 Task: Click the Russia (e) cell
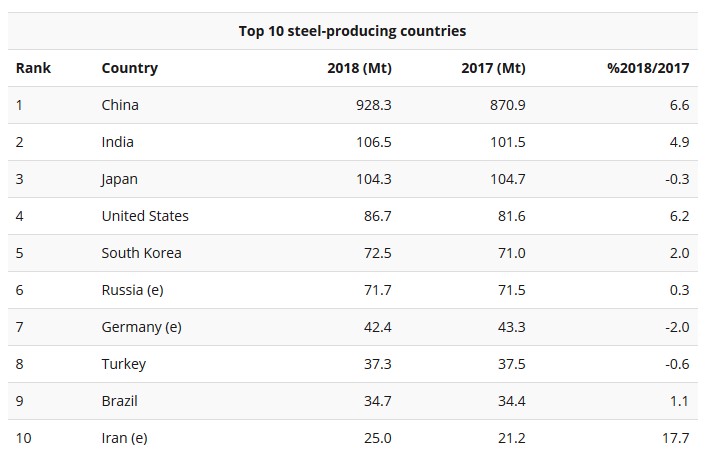click(x=132, y=290)
